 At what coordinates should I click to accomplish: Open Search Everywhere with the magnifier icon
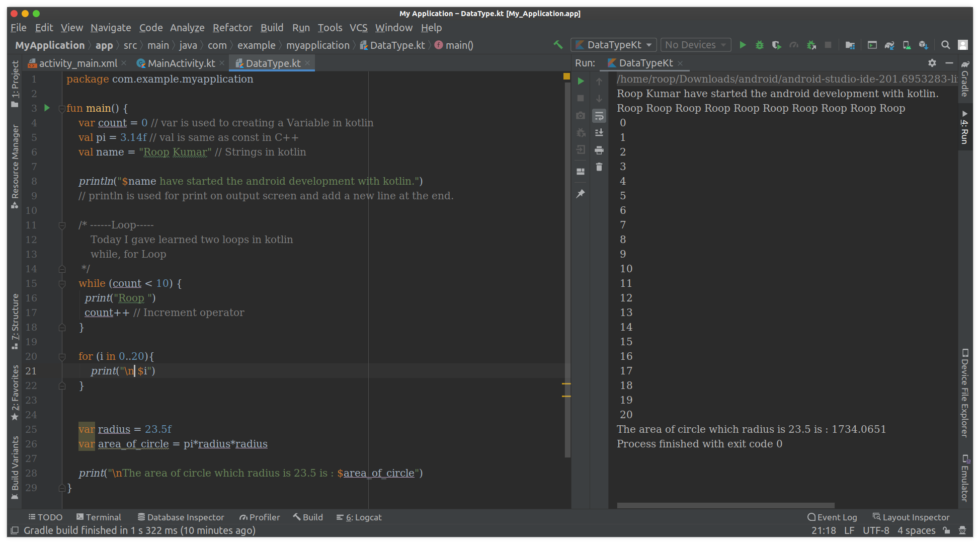[946, 45]
